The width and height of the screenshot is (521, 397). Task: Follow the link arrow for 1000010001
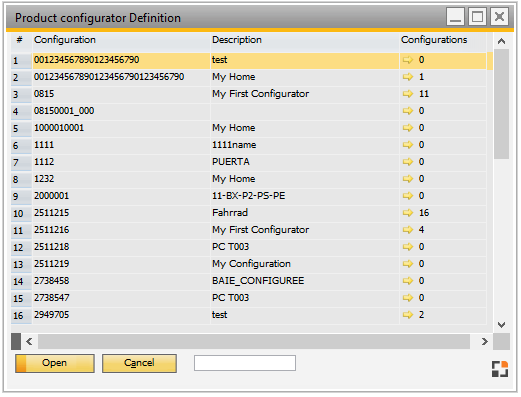click(407, 128)
